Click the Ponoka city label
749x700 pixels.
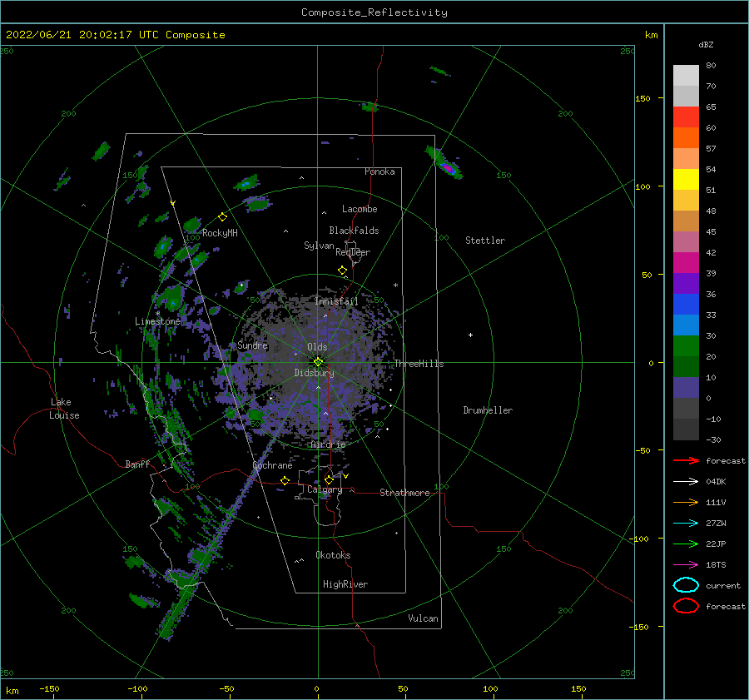pyautogui.click(x=379, y=171)
